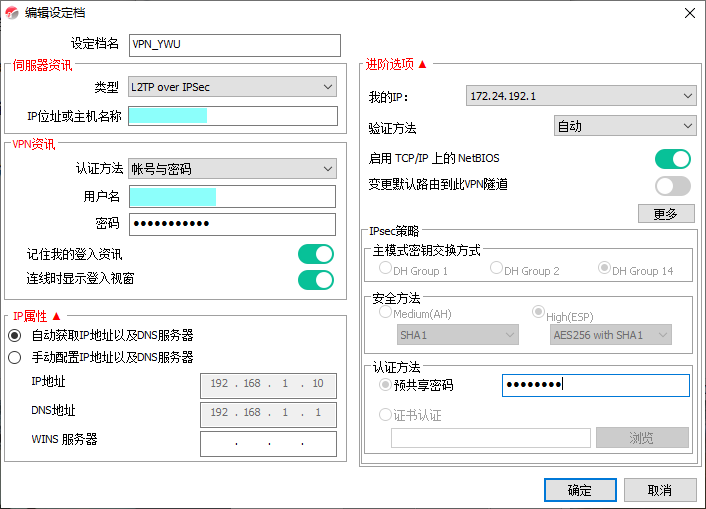This screenshot has height=509, width=706.
Task: Open the verification method dropdown set to auto
Action: click(x=624, y=127)
